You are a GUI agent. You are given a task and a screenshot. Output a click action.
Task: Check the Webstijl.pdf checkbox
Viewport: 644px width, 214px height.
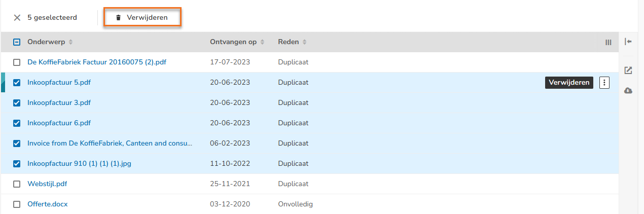[17, 184]
